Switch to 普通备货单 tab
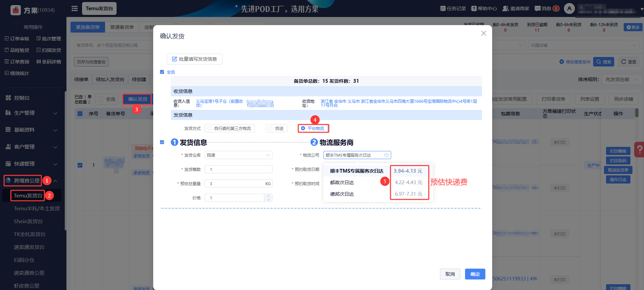Viewport: 644px width, 290px height. tap(122, 27)
